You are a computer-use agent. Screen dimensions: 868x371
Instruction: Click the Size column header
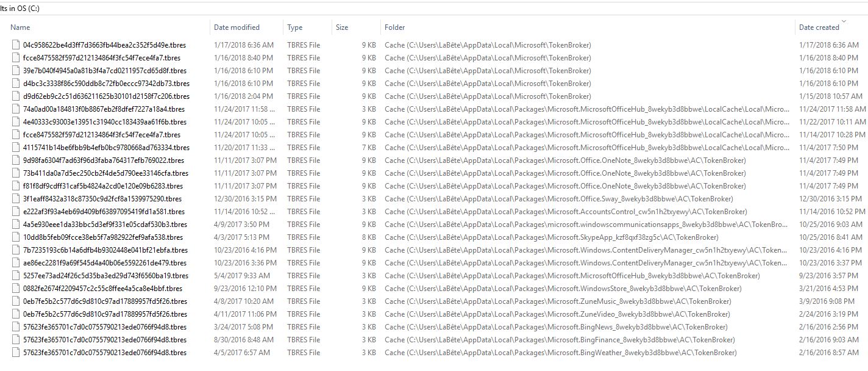[342, 27]
